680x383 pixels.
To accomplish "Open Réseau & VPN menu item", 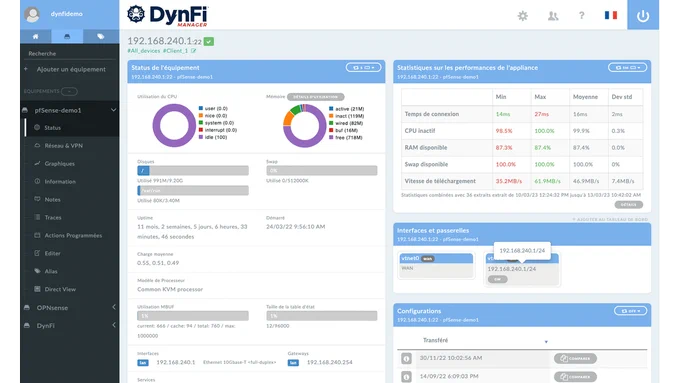I will 63,146.
